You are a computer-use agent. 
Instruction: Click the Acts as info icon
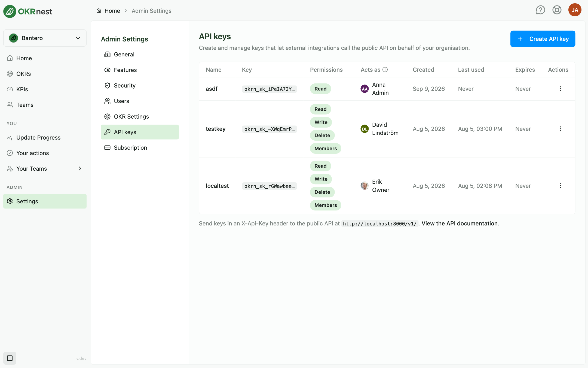pos(385,70)
